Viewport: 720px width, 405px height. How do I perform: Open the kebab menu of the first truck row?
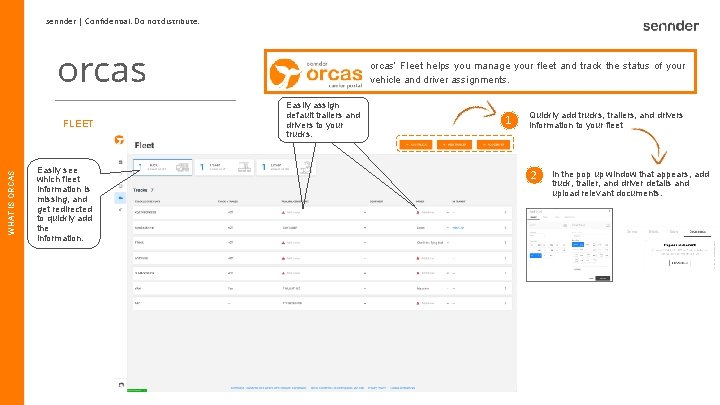506,213
